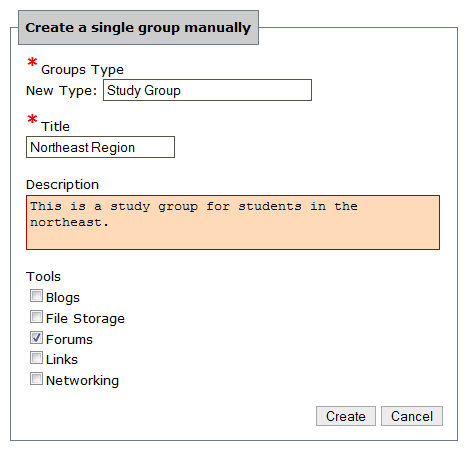The width and height of the screenshot is (468, 451).
Task: Click the Blogs label text
Action: point(63,297)
